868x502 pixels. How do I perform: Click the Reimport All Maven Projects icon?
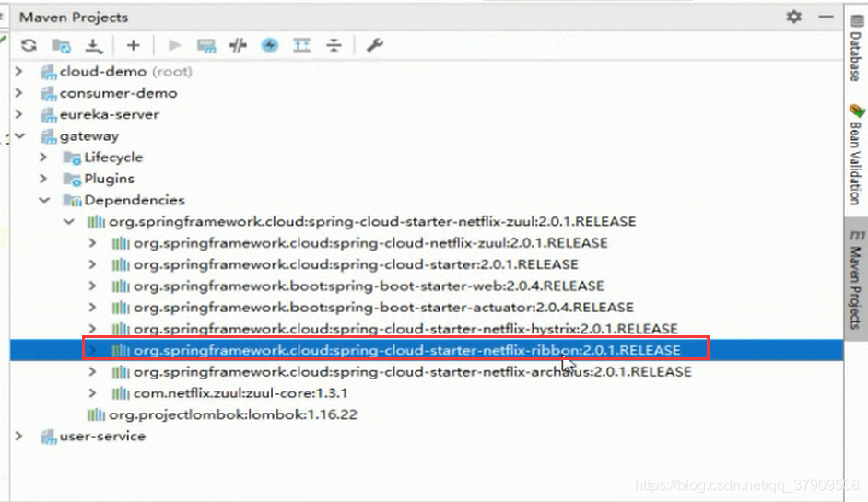[29, 45]
